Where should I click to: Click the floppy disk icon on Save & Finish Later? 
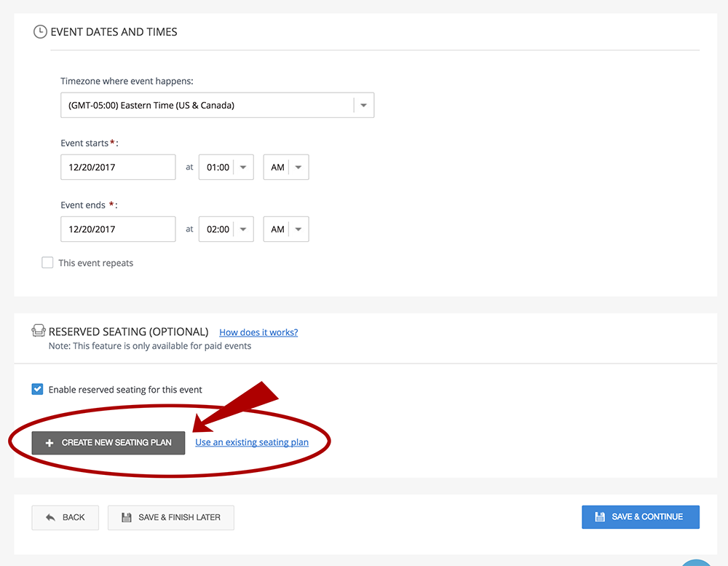[x=127, y=517]
